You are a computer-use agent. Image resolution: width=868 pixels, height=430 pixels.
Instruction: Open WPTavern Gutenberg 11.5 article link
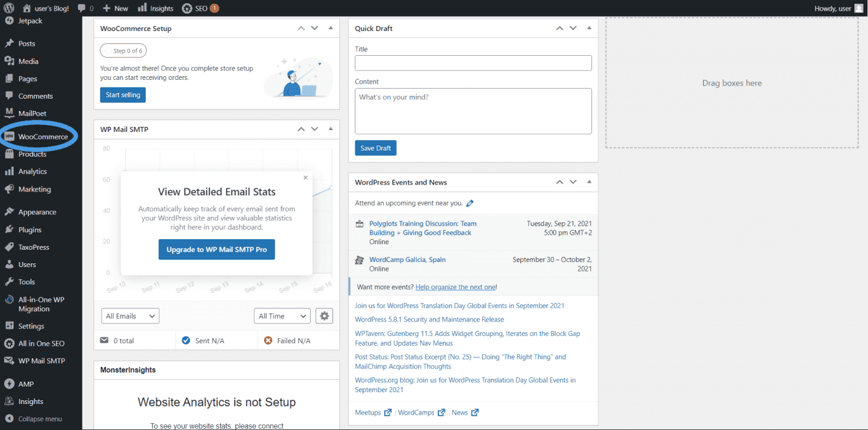coord(467,338)
